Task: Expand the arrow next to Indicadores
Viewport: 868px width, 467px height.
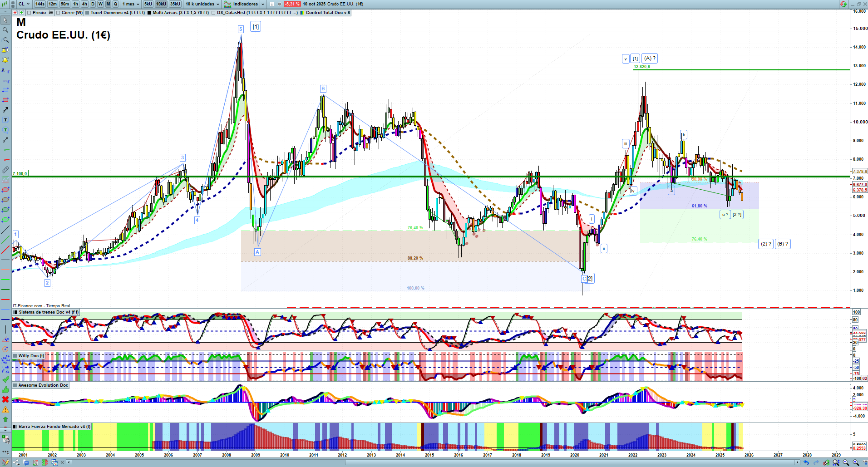Action: pos(263,4)
